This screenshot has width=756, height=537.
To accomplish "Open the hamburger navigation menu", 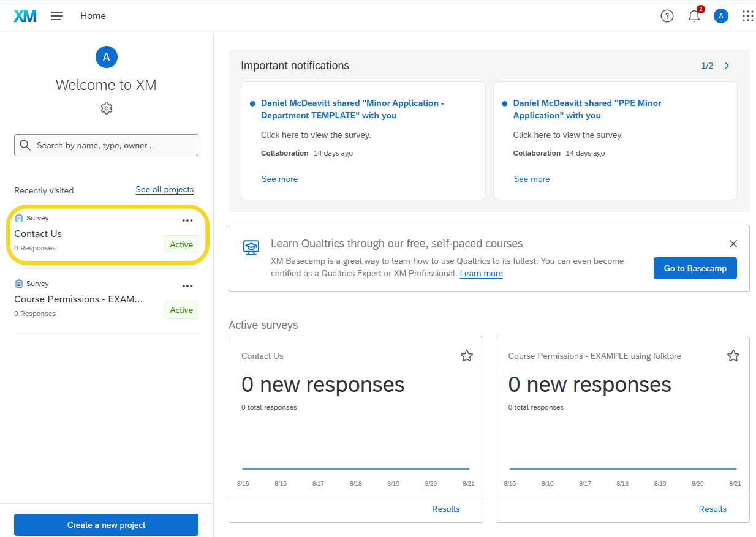I will pyautogui.click(x=57, y=16).
